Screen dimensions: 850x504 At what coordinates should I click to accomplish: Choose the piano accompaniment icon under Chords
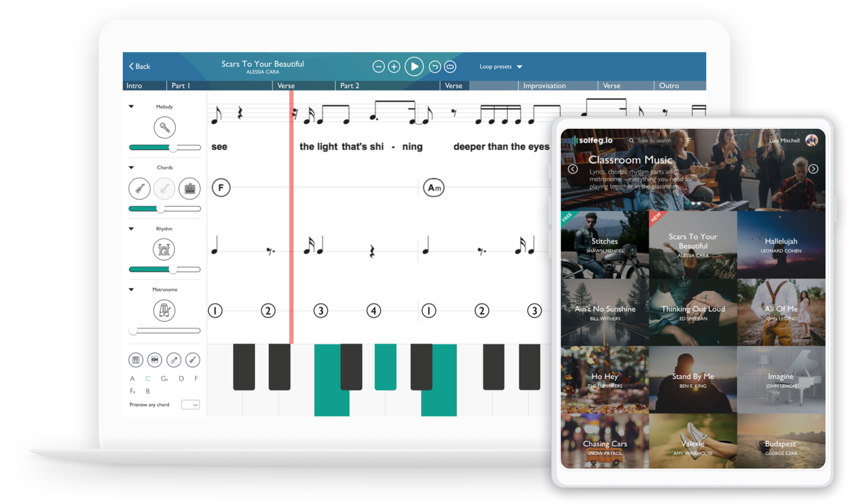click(190, 188)
